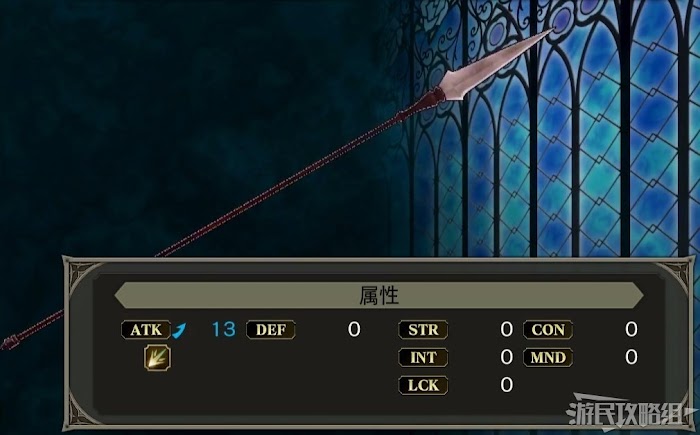Click the LCK value 0

click(x=507, y=385)
